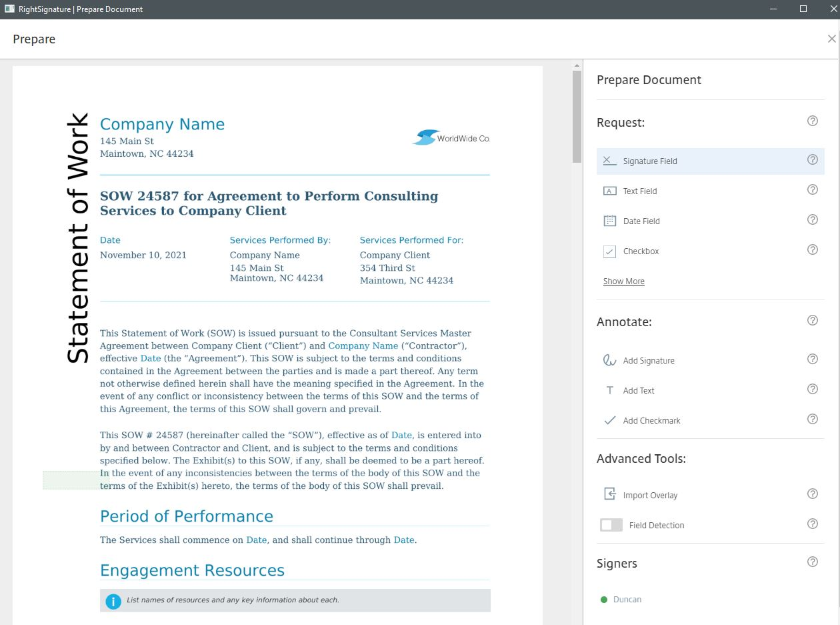The image size is (840, 625).
Task: Choose the Add Signature annotation tool
Action: [648, 360]
